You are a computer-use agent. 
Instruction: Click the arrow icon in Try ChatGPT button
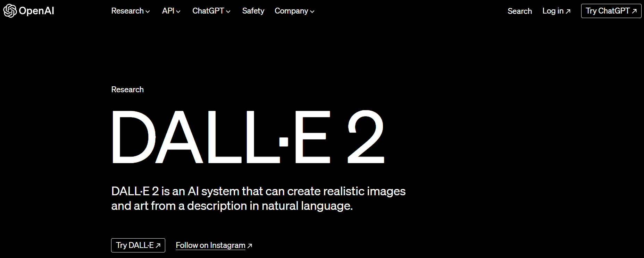pos(634,11)
